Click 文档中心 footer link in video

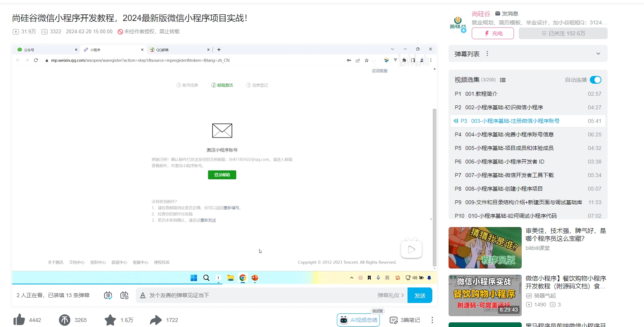click(x=77, y=262)
